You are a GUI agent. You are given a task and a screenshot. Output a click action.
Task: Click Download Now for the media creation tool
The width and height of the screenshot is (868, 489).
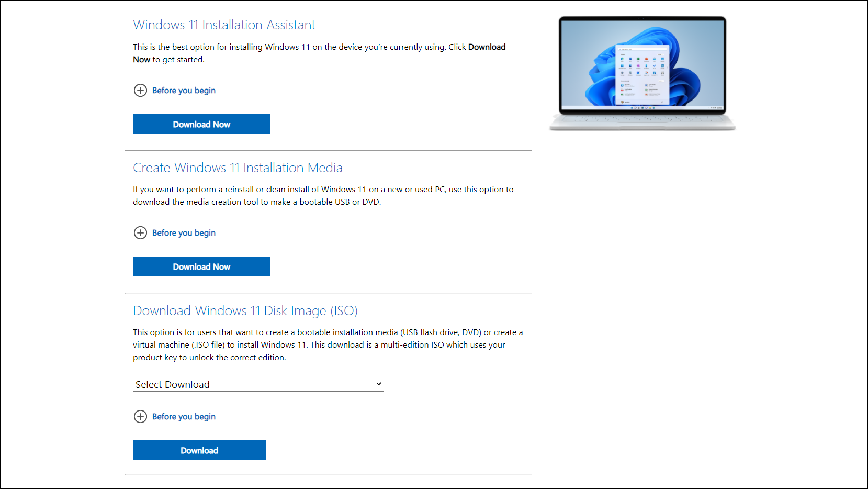[x=201, y=266]
